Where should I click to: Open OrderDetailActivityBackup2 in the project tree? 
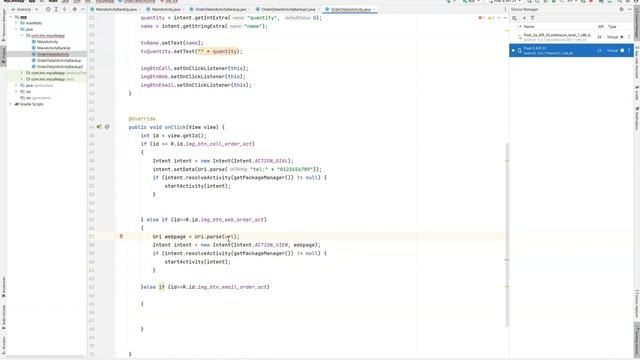click(60, 67)
